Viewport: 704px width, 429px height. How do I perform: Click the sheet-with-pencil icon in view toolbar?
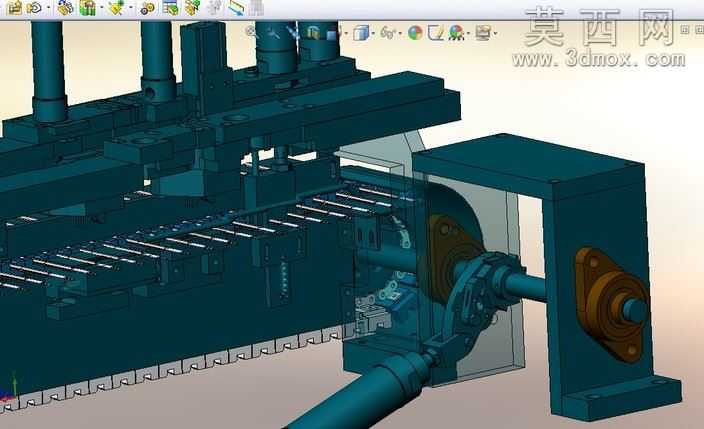coord(436,33)
